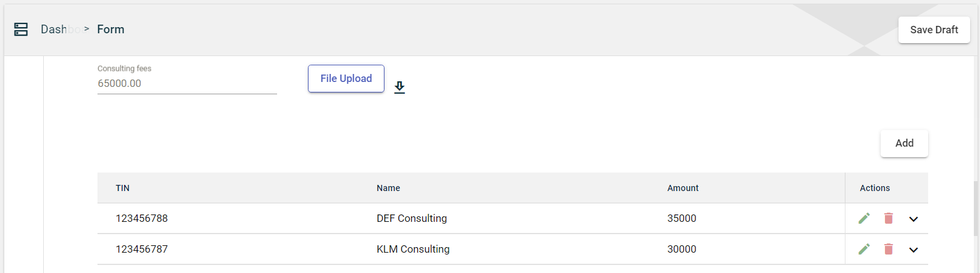Click the TIN column header
980x273 pixels.
[123, 188]
